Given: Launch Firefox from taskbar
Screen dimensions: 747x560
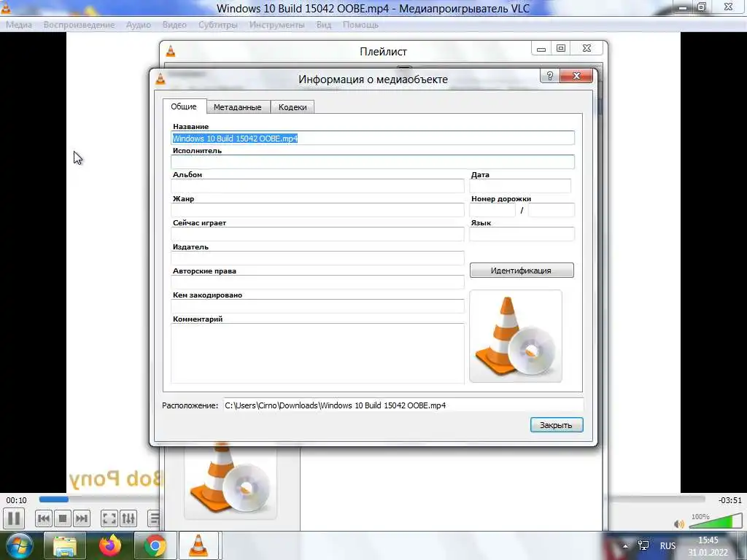Looking at the screenshot, I should 109,545.
